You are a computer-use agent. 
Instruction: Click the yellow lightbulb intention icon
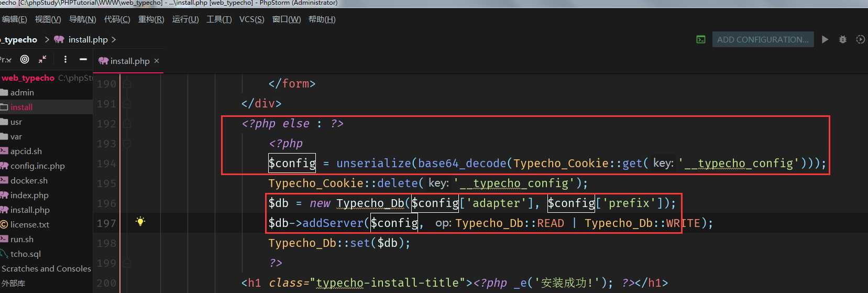click(140, 221)
